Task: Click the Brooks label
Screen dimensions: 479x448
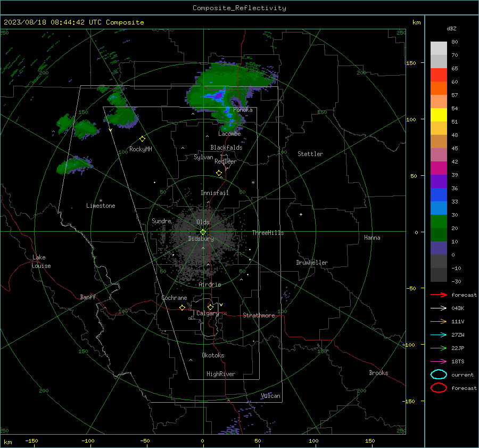Action: click(x=378, y=373)
